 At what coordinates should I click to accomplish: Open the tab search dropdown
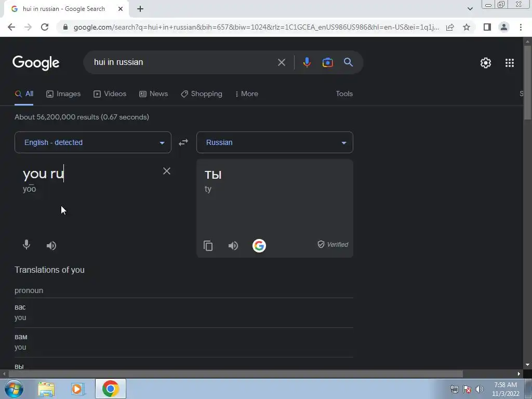[x=470, y=9]
